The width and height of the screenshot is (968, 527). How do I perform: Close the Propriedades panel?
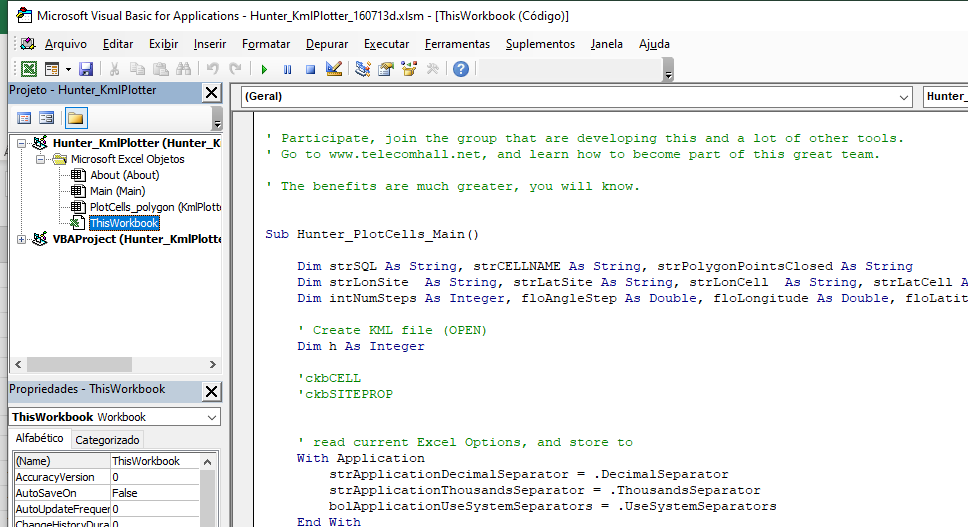coord(211,392)
